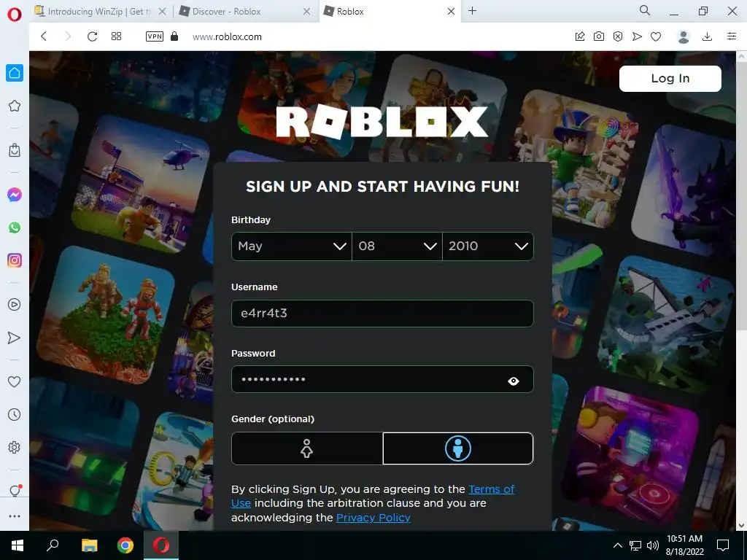This screenshot has height=560, width=747.
Task: Open the Opera main menu logo
Action: [x=15, y=15]
